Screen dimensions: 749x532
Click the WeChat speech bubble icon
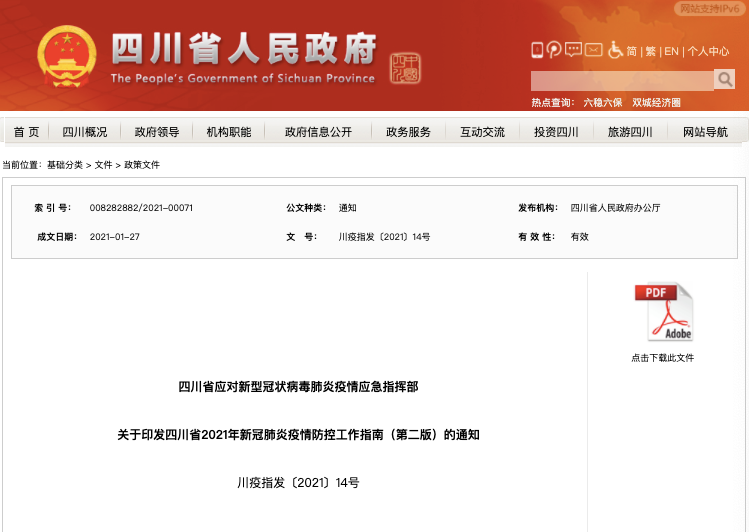(x=573, y=50)
